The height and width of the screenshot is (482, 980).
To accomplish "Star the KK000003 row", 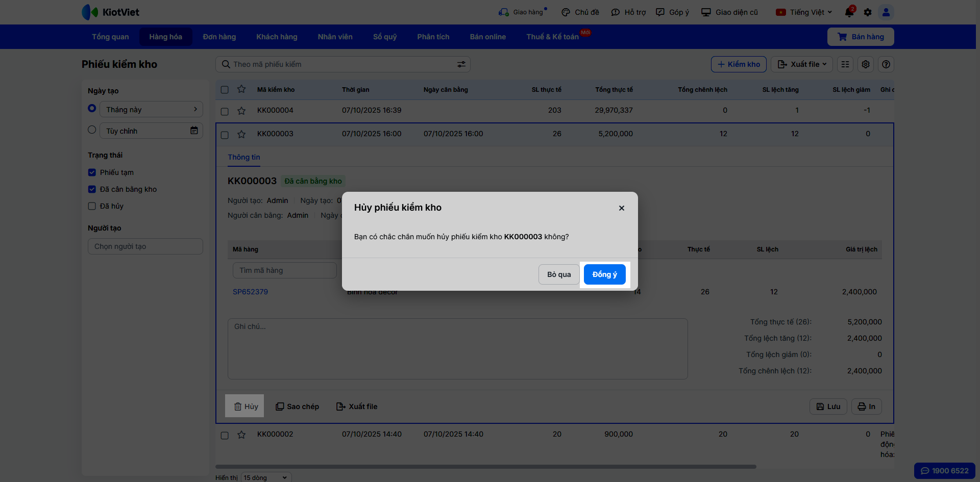I will pos(241,134).
